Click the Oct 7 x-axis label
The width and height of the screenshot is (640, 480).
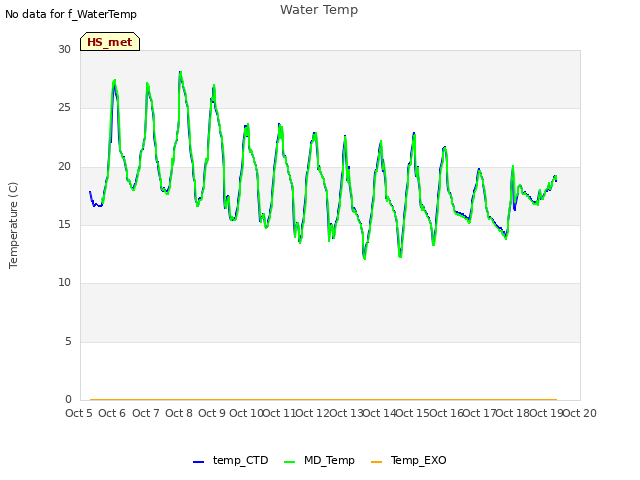pos(145,413)
